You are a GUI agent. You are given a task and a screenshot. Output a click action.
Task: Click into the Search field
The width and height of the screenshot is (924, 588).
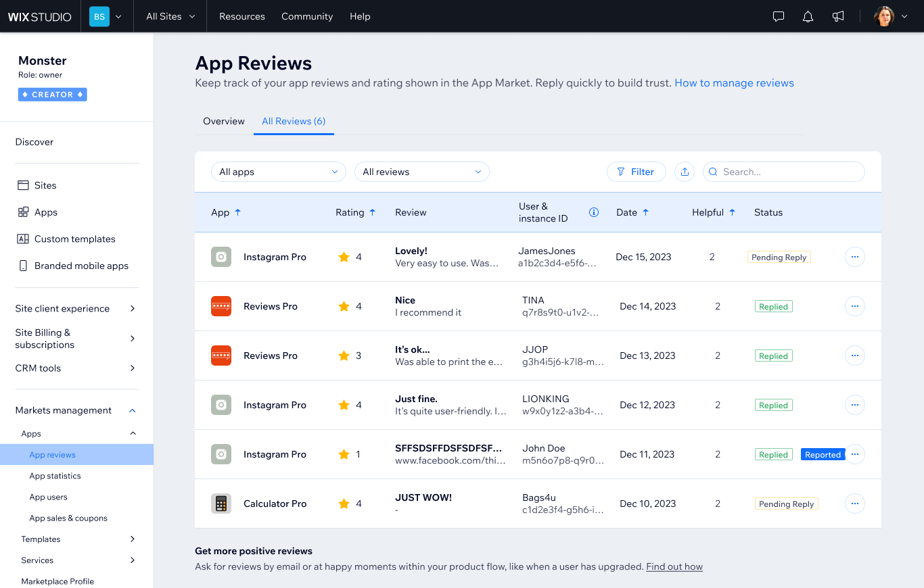(x=784, y=172)
